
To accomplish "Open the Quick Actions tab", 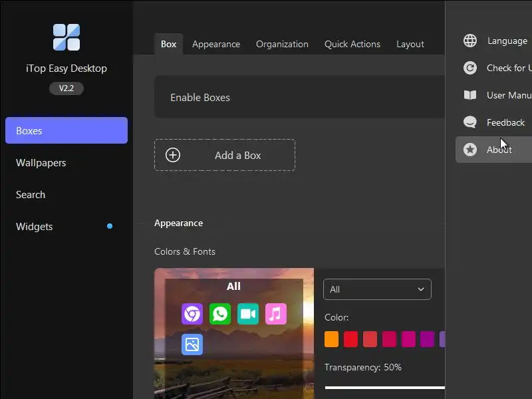I will pos(352,44).
